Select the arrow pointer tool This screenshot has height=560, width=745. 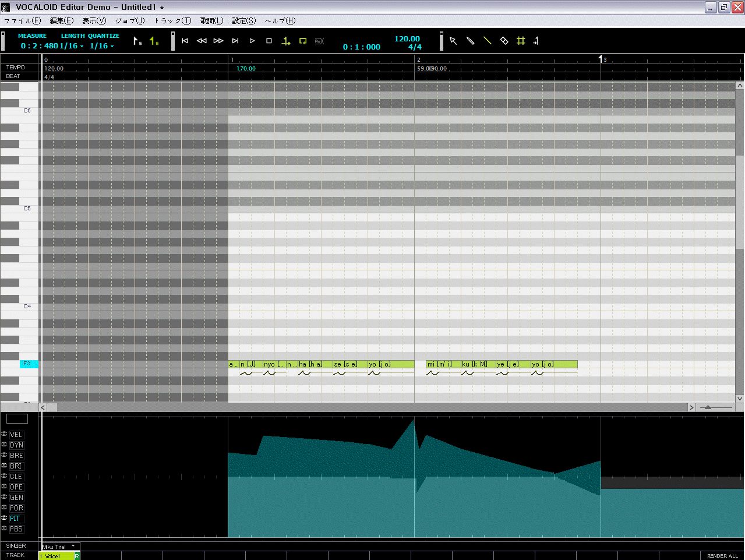[453, 41]
